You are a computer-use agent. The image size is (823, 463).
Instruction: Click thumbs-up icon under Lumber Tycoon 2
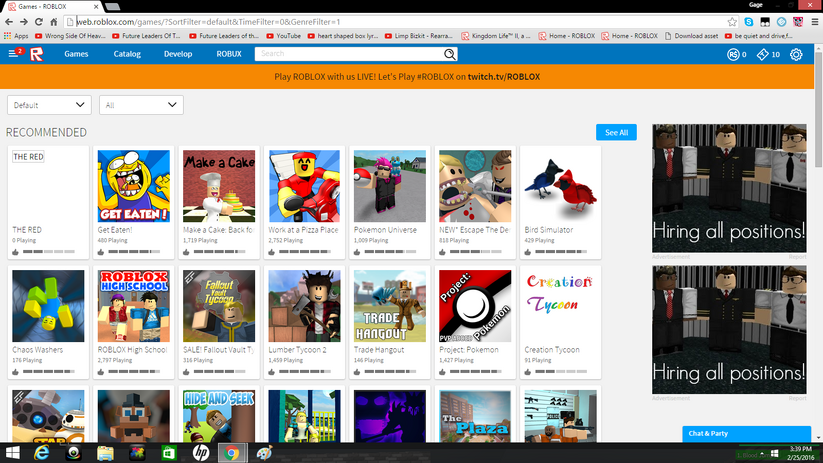tap(271, 372)
